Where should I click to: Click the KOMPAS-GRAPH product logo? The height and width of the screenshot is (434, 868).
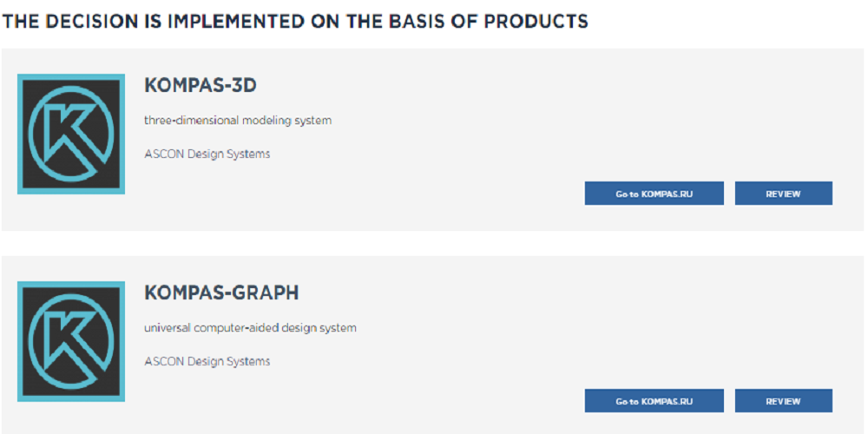click(71, 341)
